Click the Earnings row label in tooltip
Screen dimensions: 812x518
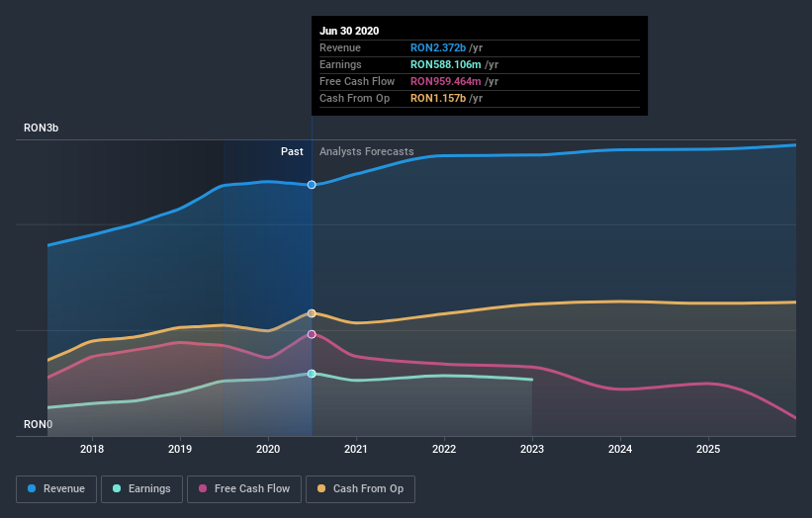[x=340, y=64]
